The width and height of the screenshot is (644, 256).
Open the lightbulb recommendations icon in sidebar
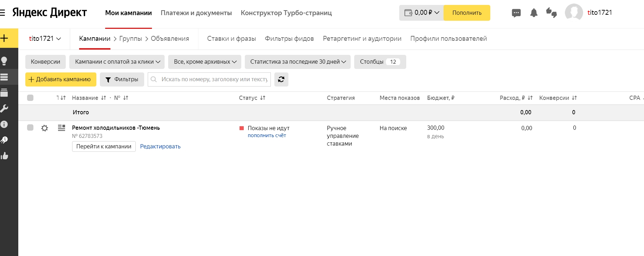[x=4, y=61]
